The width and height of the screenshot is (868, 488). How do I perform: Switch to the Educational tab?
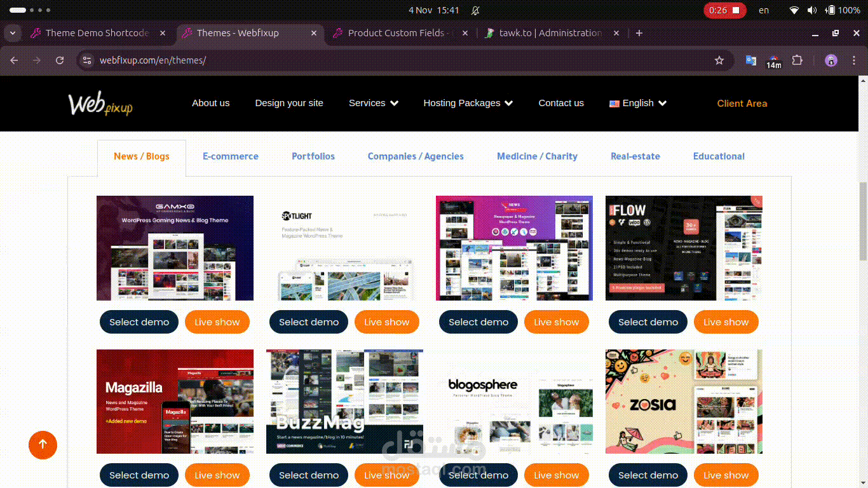tap(719, 156)
